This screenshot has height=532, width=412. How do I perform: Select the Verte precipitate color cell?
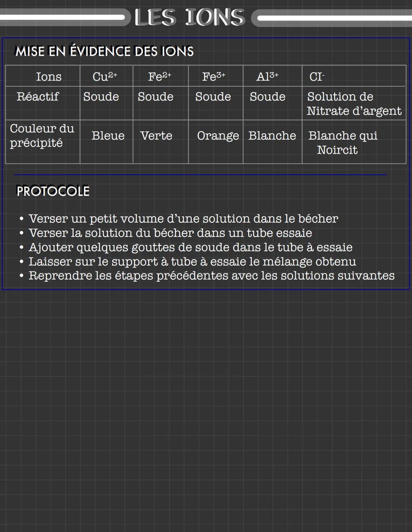[x=156, y=136]
